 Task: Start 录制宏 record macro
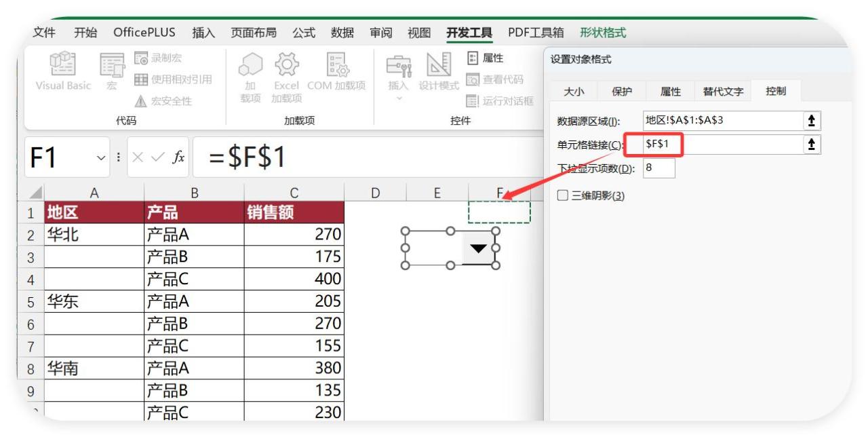coord(157,59)
